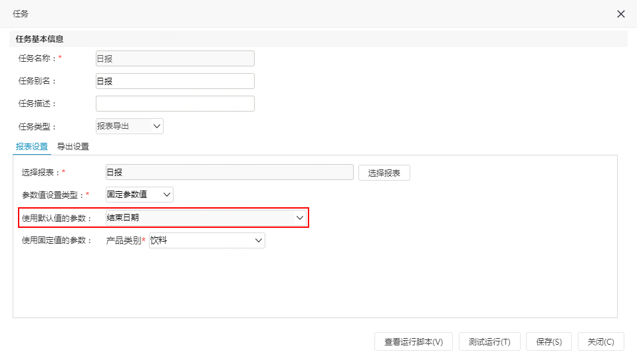Viewport: 637px width, 364px height.
Task: Click the 关闭(C) button
Action: coord(601,341)
